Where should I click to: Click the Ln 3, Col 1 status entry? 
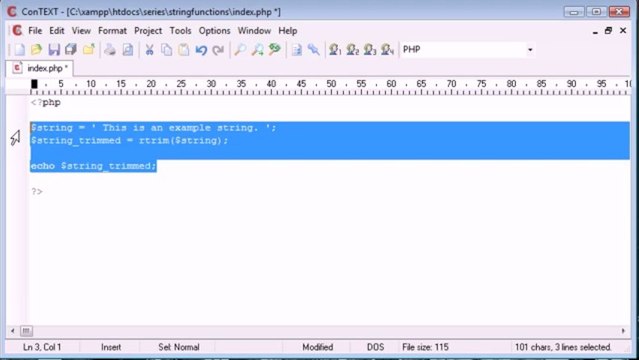pyautogui.click(x=42, y=347)
